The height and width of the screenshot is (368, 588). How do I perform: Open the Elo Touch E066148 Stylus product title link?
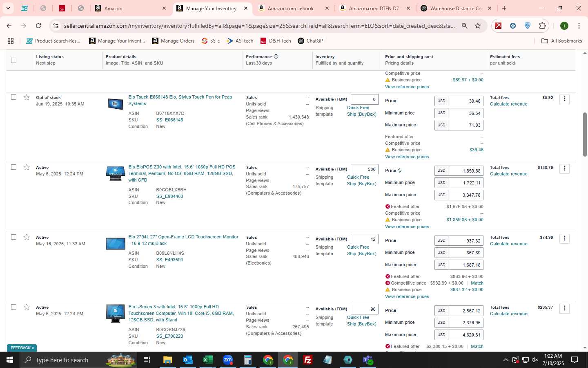coord(180,101)
